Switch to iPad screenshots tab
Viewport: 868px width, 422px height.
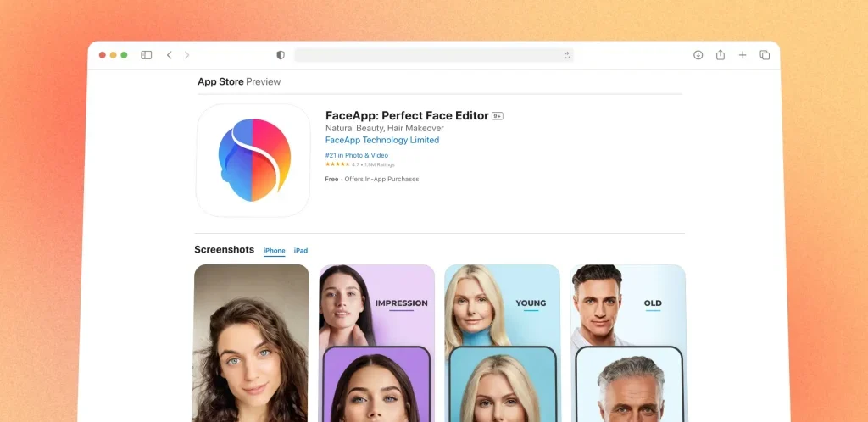pyautogui.click(x=301, y=251)
